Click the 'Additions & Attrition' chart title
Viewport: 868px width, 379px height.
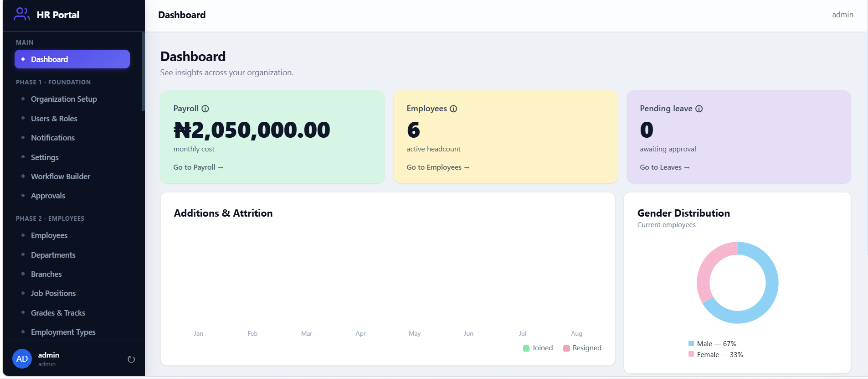tap(223, 213)
